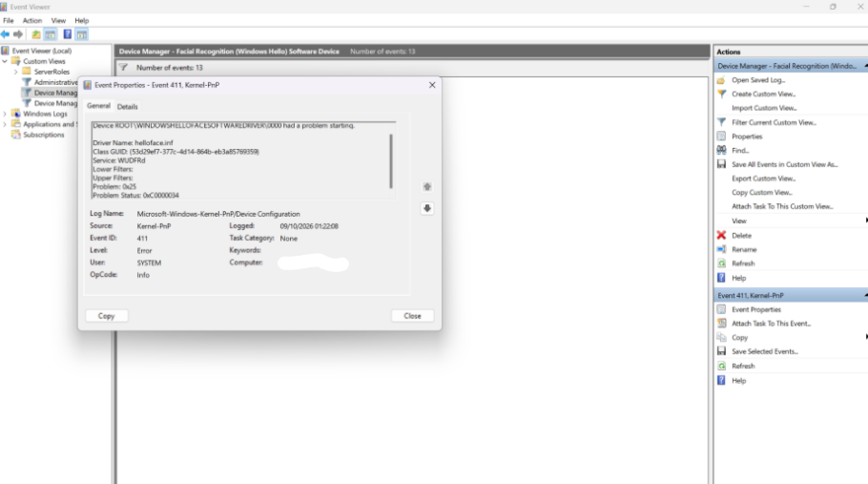Click Create Custom View action
The image size is (868, 484).
[x=763, y=95]
